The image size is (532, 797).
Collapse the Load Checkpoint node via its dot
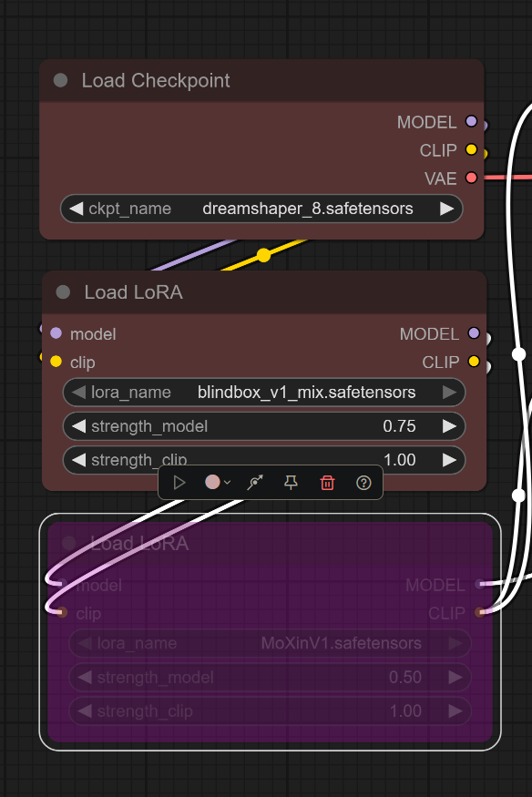coord(60,80)
